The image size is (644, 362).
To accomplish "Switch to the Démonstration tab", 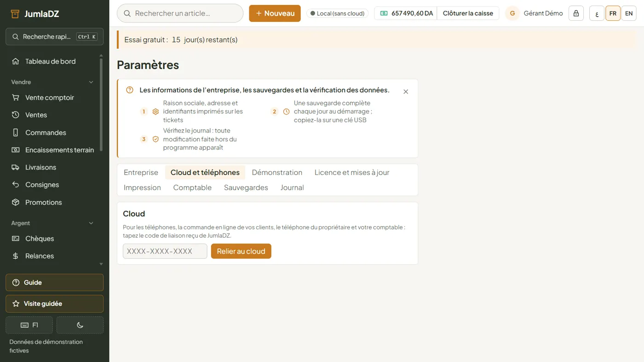I will [277, 172].
